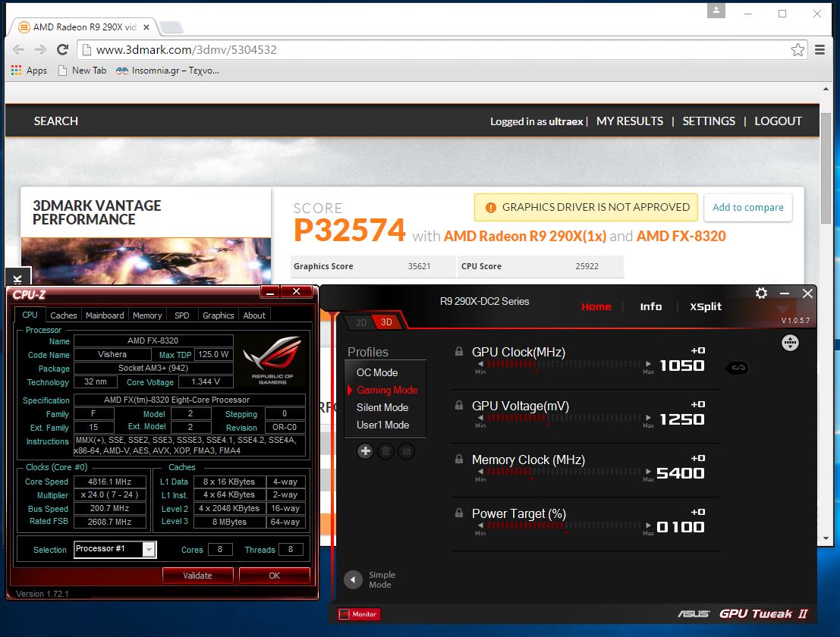Viewport: 840px width, 637px height.
Task: Reload the 3DMark page in browser
Action: pos(63,50)
